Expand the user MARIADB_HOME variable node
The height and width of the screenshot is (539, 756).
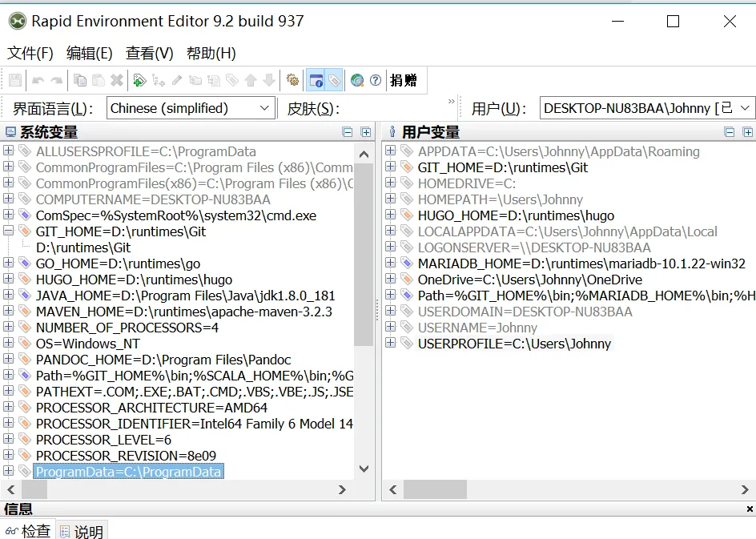[x=391, y=263]
